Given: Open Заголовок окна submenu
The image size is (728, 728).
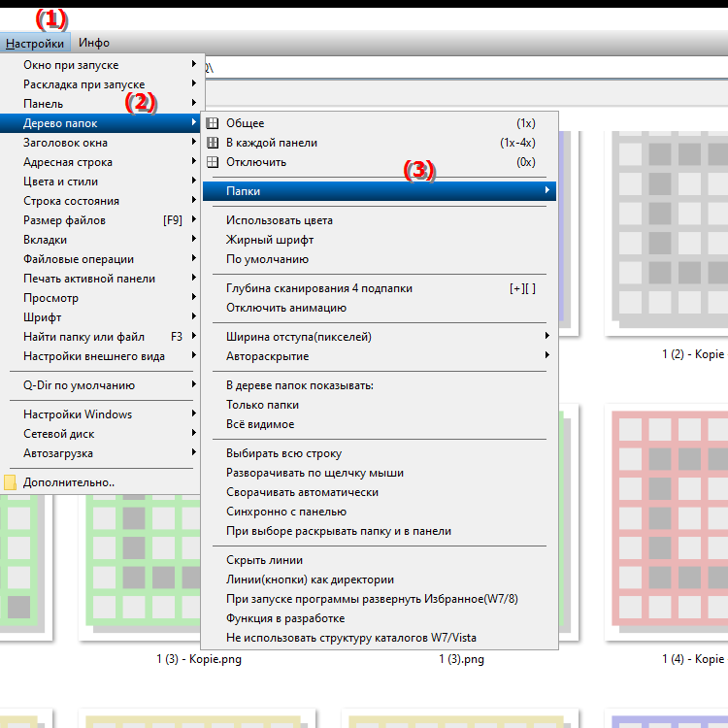Looking at the screenshot, I should [x=100, y=143].
